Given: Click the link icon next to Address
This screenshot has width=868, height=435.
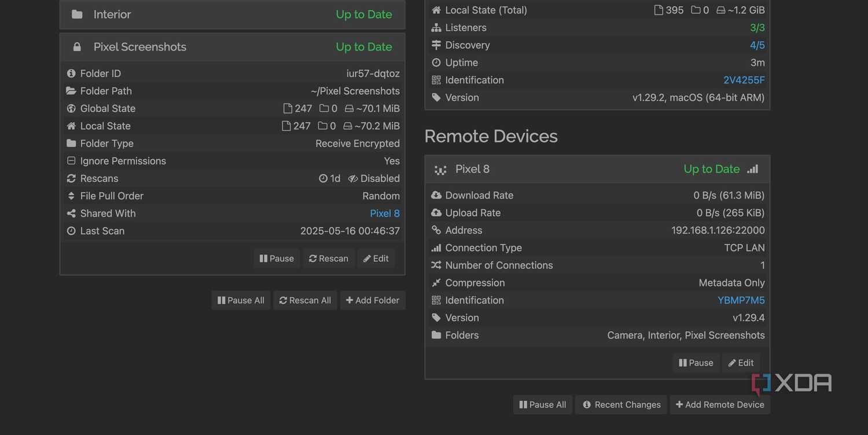Looking at the screenshot, I should coord(436,230).
